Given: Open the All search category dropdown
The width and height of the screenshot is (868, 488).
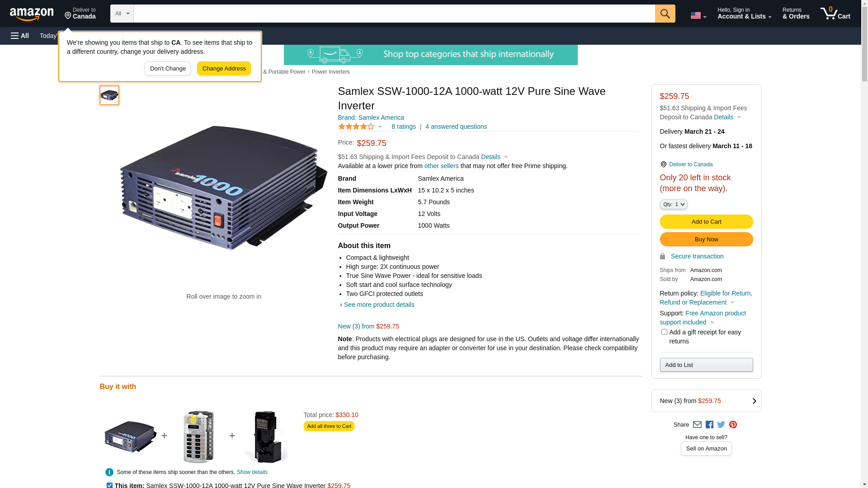Looking at the screenshot, I should point(122,14).
